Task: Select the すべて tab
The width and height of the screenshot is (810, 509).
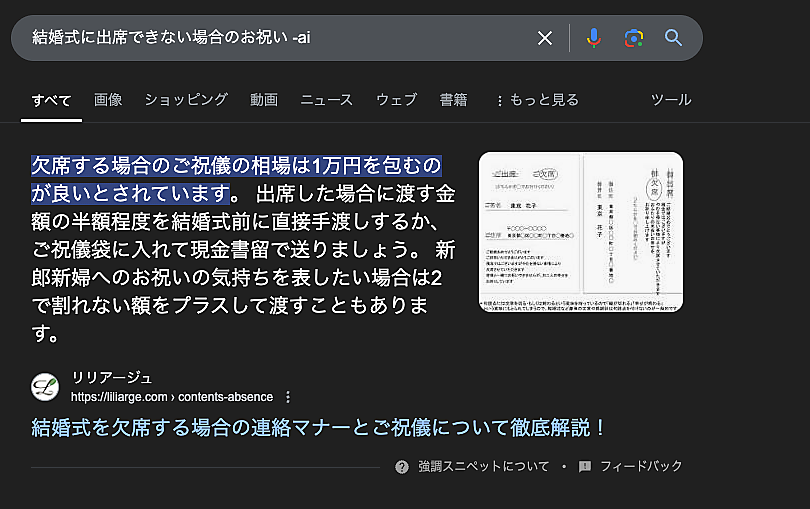Action: [51, 100]
